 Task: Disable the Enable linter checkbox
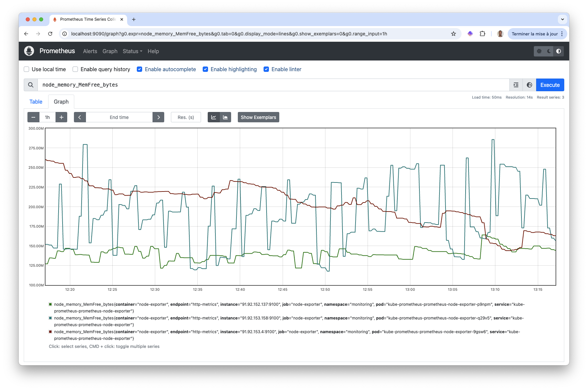266,69
